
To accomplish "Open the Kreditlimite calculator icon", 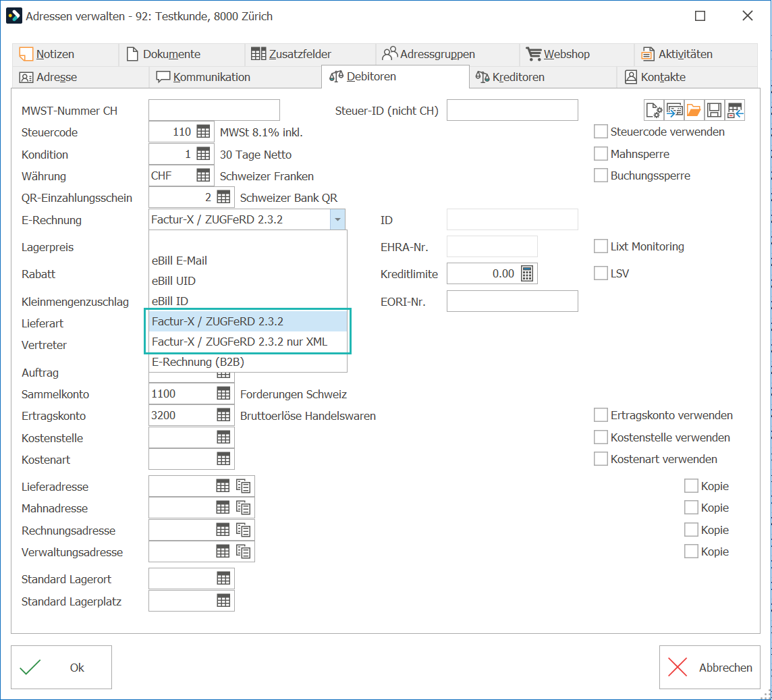I will pos(527,274).
